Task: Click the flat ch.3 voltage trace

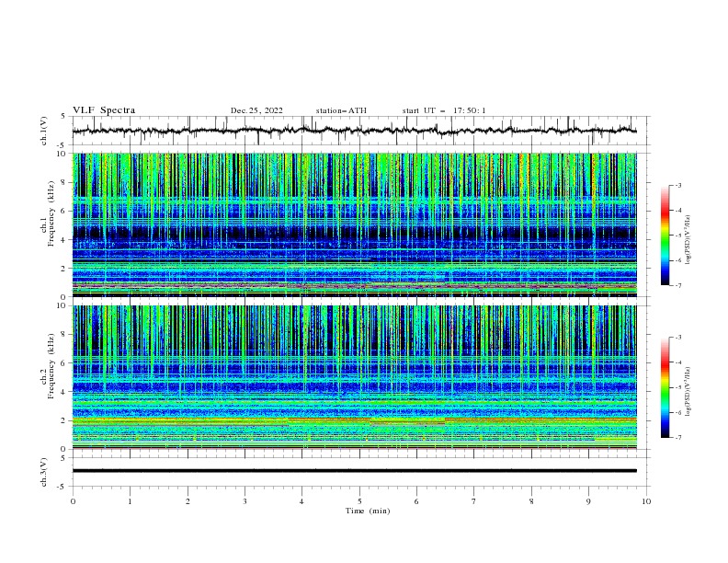Action: click(x=354, y=471)
